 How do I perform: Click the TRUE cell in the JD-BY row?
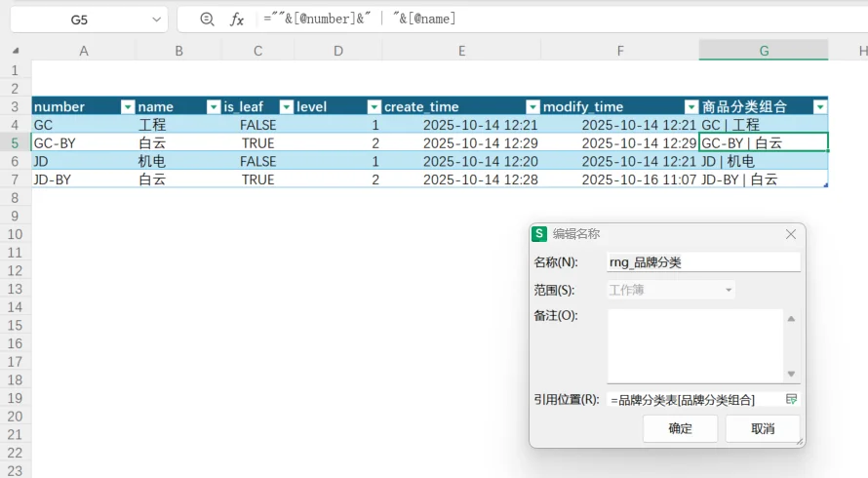click(258, 179)
